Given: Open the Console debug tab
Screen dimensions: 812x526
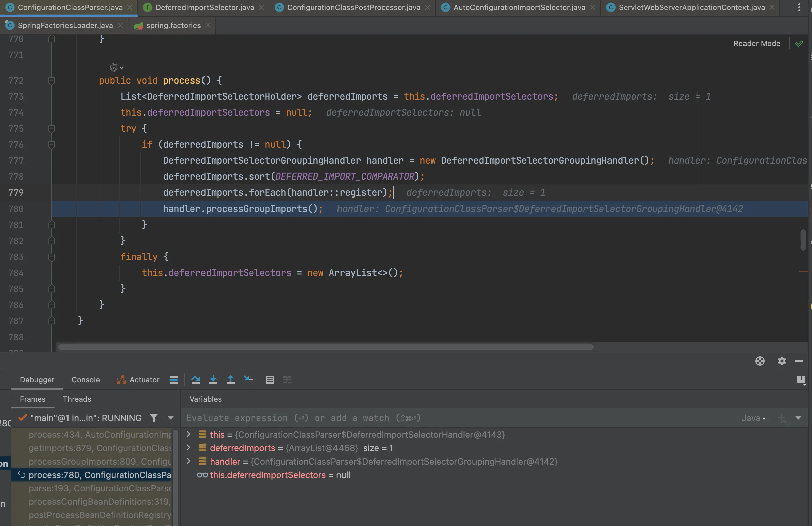Looking at the screenshot, I should pos(85,380).
